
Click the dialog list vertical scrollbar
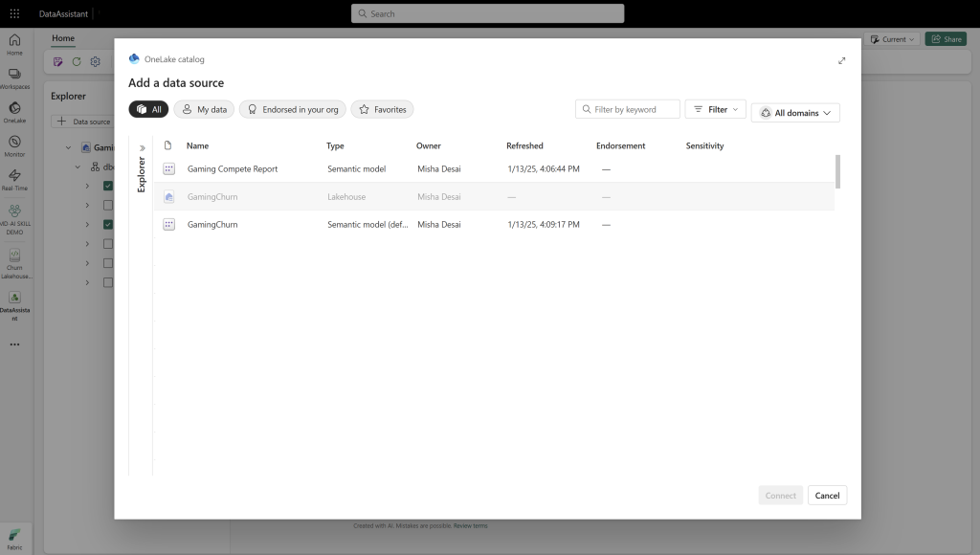pos(837,171)
